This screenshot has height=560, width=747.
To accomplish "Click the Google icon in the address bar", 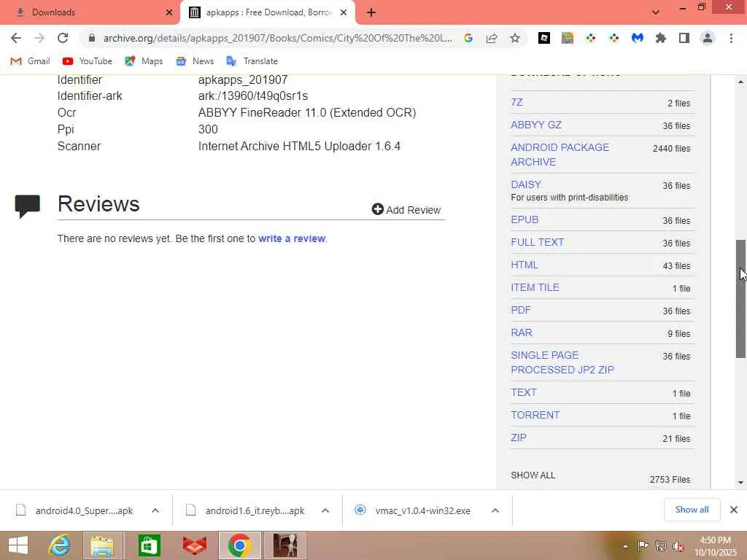I will 468,38.
